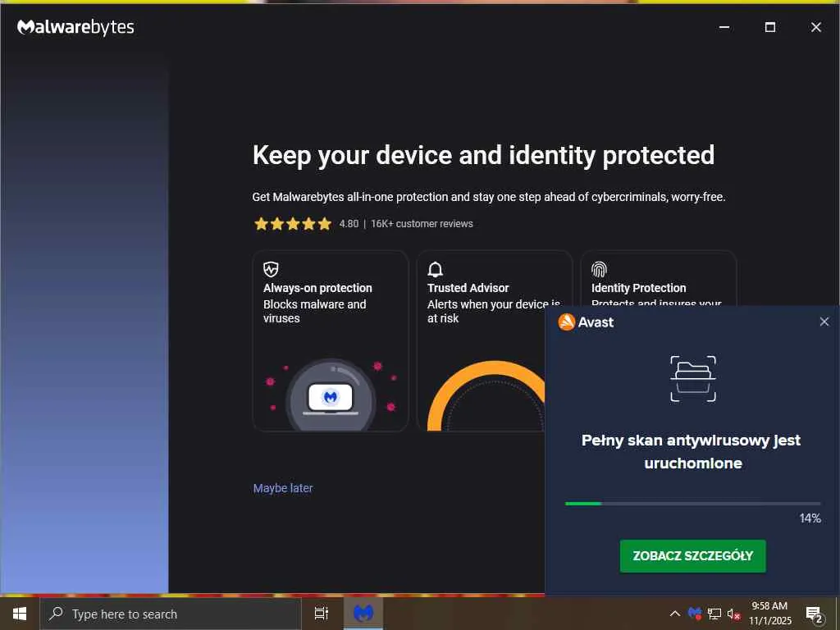Click the 4.80 rating text
Image resolution: width=840 pixels, height=630 pixels.
coord(349,224)
